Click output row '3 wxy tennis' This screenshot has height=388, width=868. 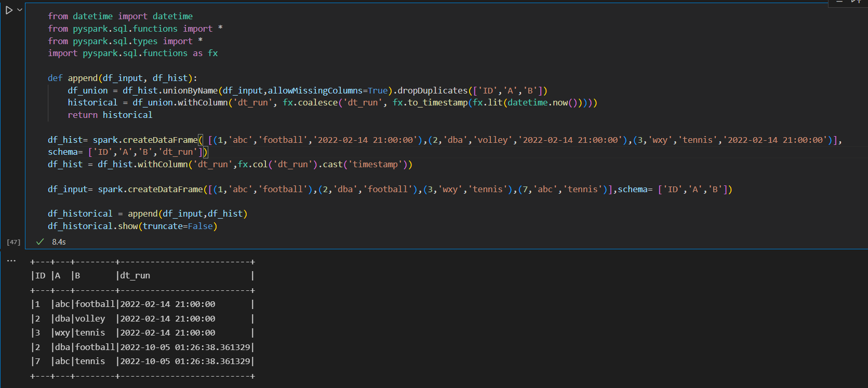[x=142, y=332]
